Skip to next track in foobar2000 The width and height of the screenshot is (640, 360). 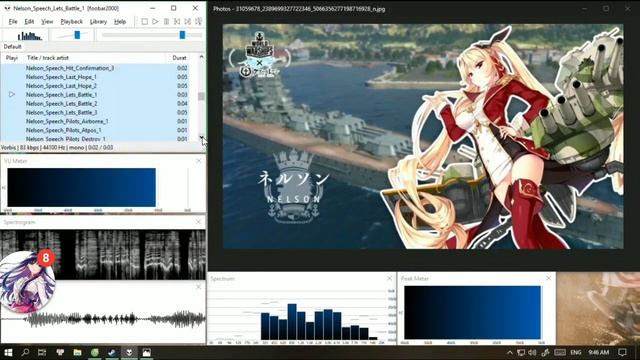[188, 22]
